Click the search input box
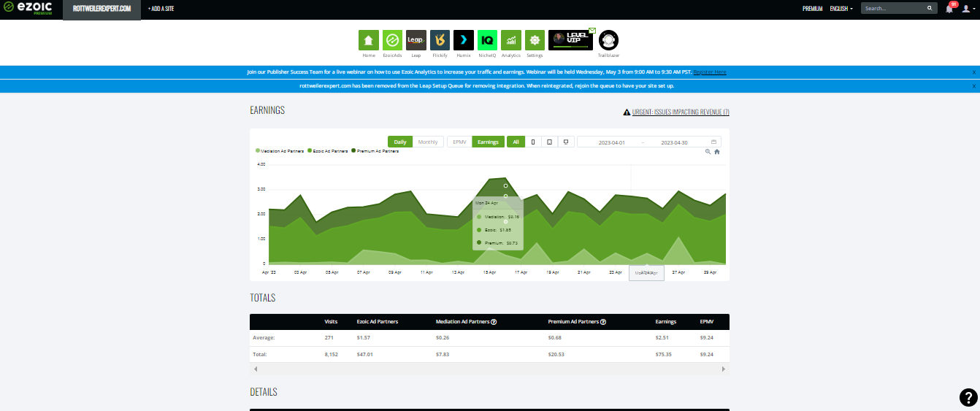This screenshot has width=980, height=411. tap(892, 8)
